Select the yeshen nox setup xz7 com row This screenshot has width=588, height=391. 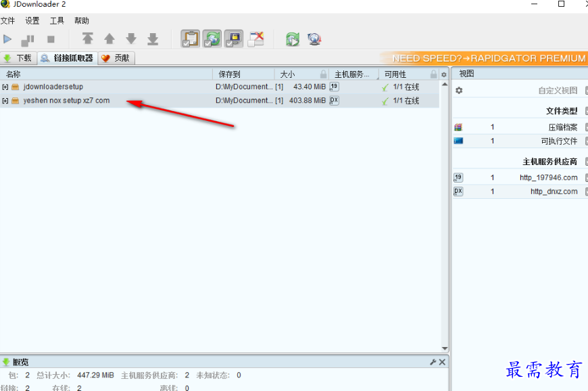coord(220,101)
